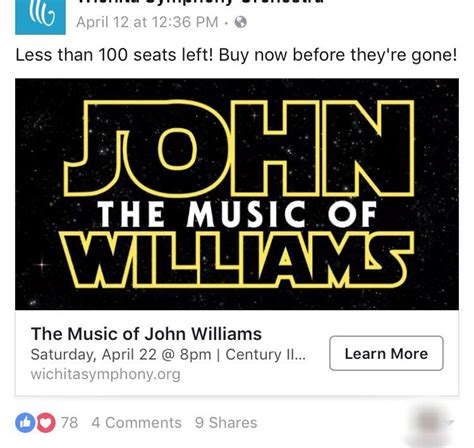Open the blurred commenter avatar dropdown
Image resolution: width=474 pixels, height=448 pixels.
coord(431,423)
